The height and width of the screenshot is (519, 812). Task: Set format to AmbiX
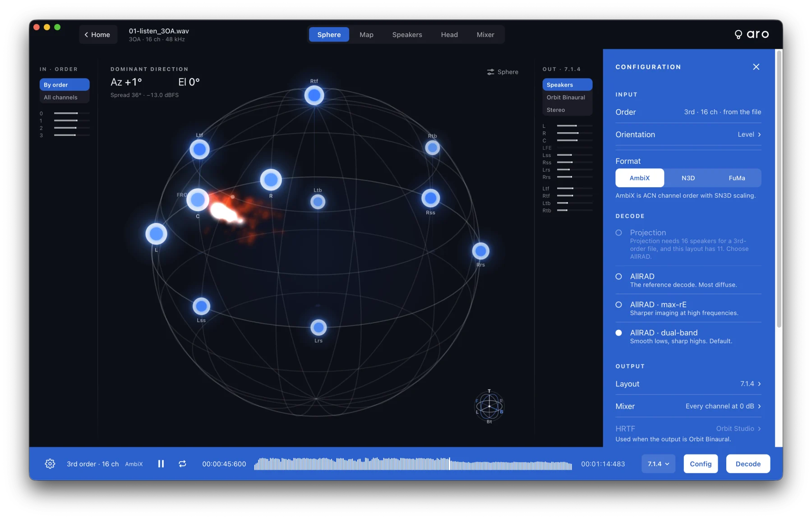[640, 178]
